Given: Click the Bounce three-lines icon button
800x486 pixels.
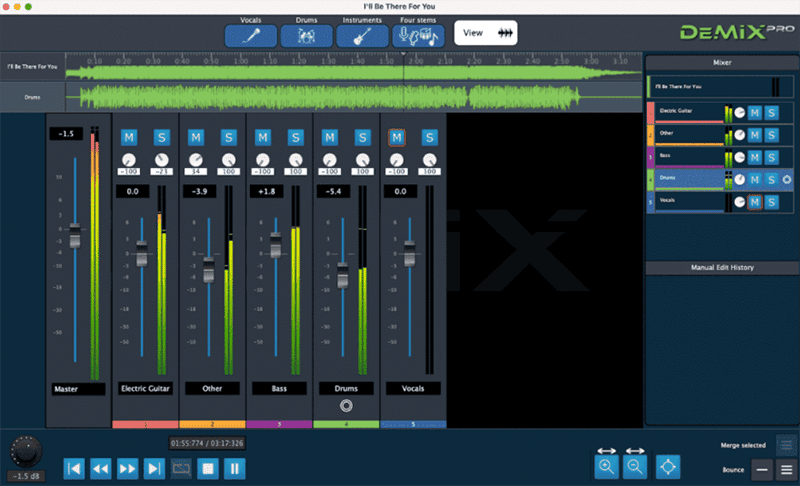Looking at the screenshot, I should click(786, 470).
